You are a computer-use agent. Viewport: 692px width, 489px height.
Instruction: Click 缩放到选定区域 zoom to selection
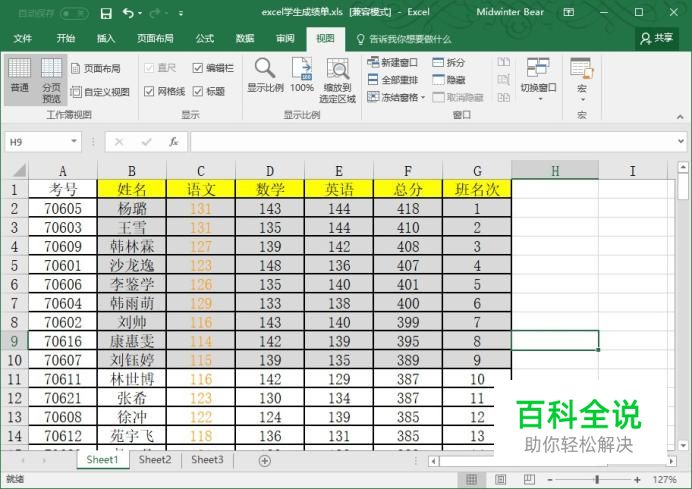tap(338, 81)
